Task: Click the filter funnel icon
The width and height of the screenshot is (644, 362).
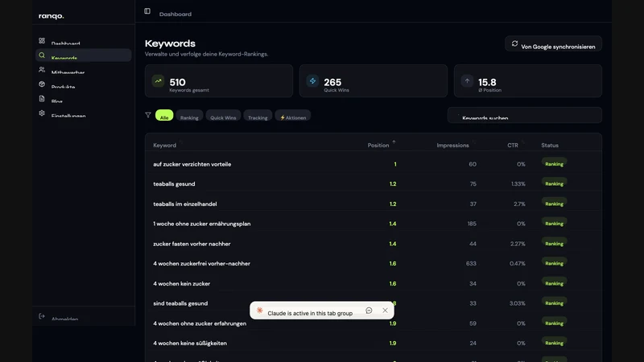Action: 148,115
